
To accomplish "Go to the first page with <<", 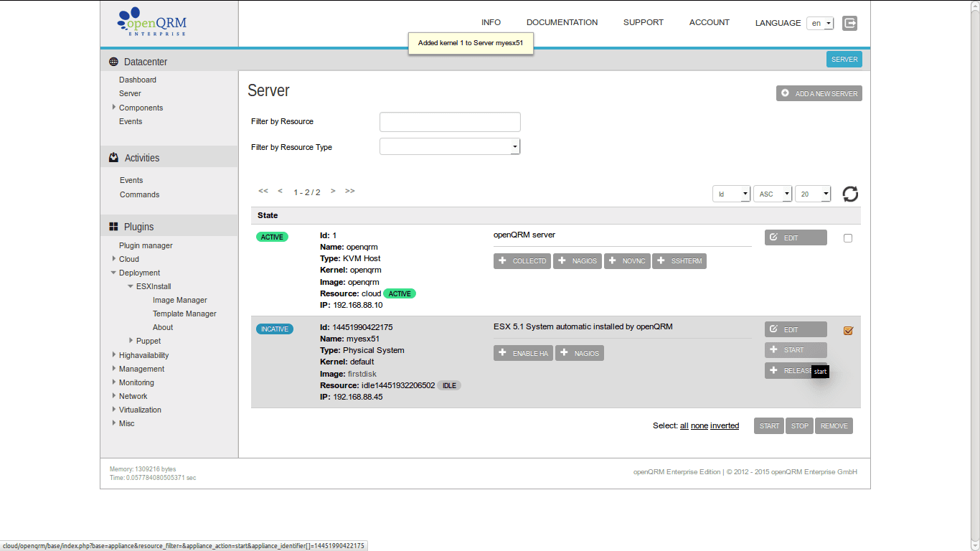I will [263, 191].
